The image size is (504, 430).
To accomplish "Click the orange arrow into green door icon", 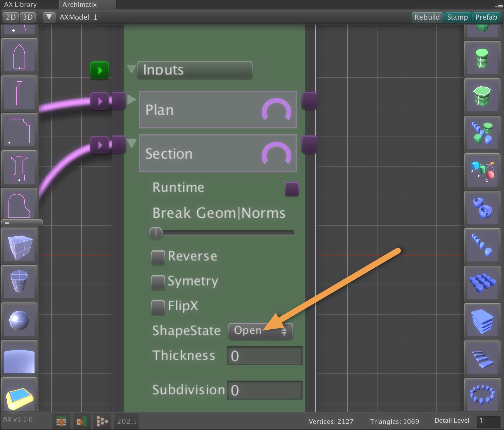I will [82, 422].
